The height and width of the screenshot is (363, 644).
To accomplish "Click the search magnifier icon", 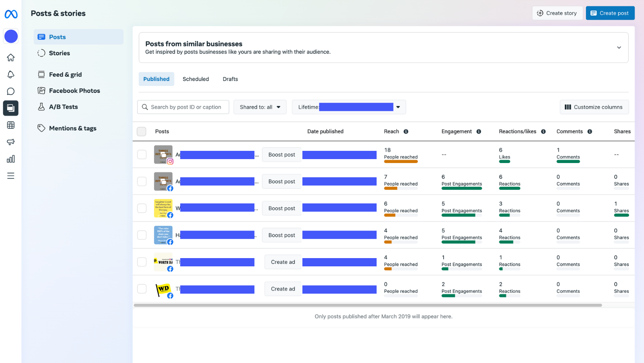I will click(x=145, y=107).
